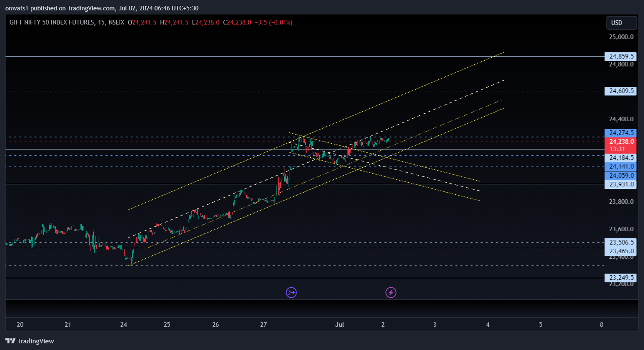Click the countdown timer 13:31 label
This screenshot has height=350, width=644.
[617, 149]
